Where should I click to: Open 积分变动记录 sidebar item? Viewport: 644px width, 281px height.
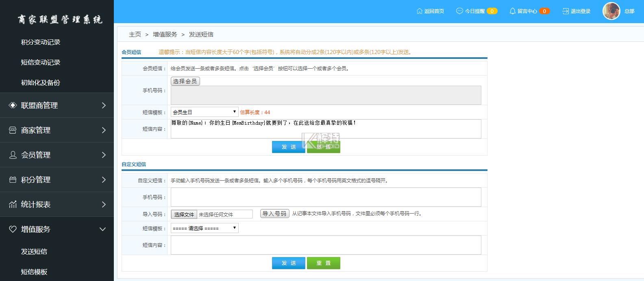click(x=41, y=42)
